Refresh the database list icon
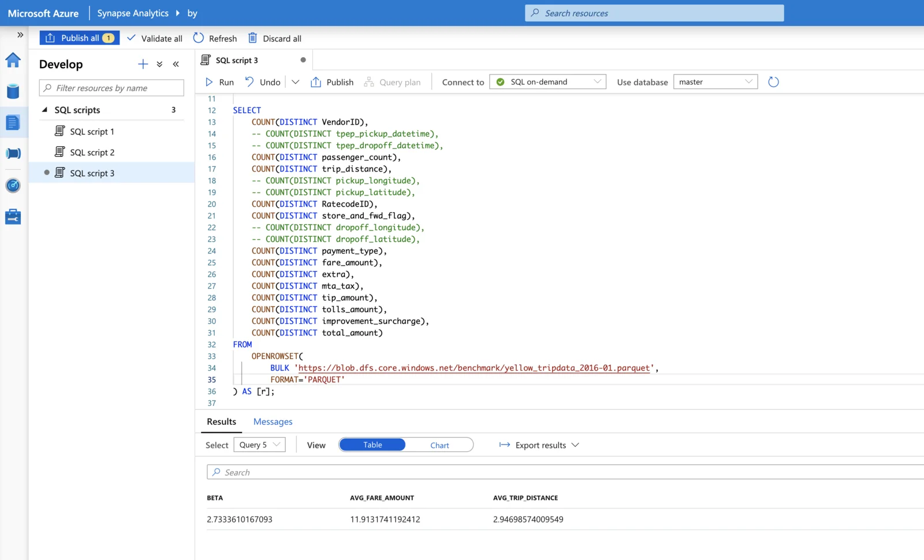The image size is (924, 560). (x=773, y=82)
